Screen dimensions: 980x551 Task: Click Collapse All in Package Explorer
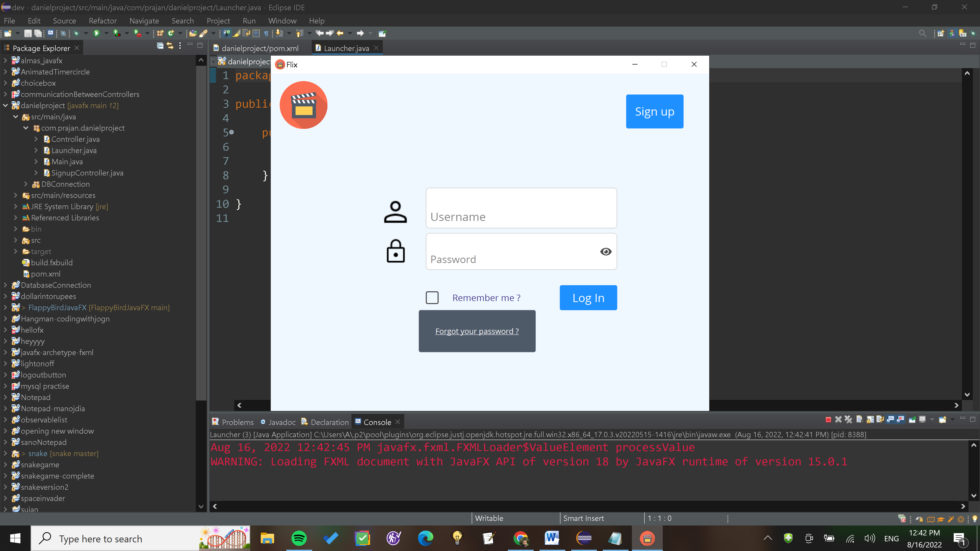click(x=160, y=46)
